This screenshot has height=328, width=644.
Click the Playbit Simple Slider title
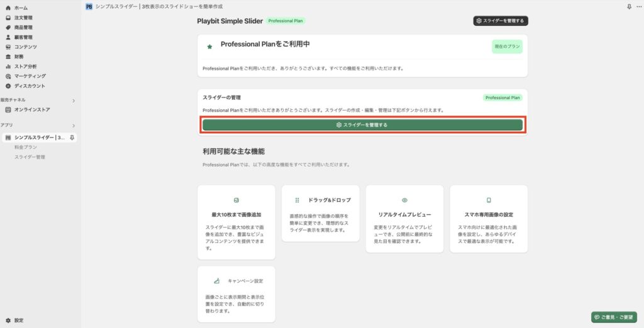(x=230, y=21)
